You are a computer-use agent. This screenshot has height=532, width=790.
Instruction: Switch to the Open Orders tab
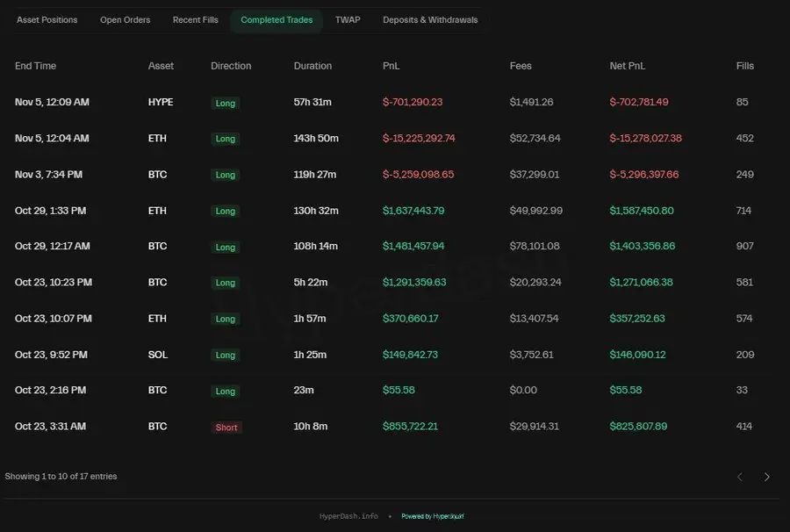pyautogui.click(x=125, y=20)
